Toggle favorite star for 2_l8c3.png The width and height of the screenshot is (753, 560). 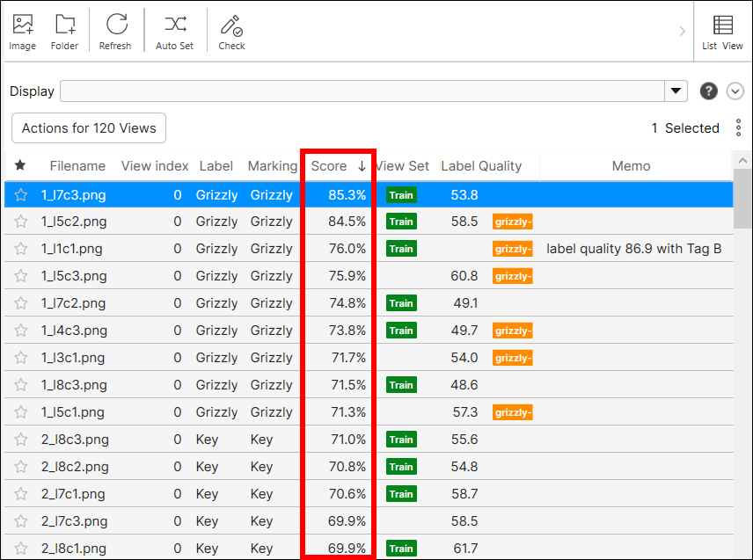point(21,440)
